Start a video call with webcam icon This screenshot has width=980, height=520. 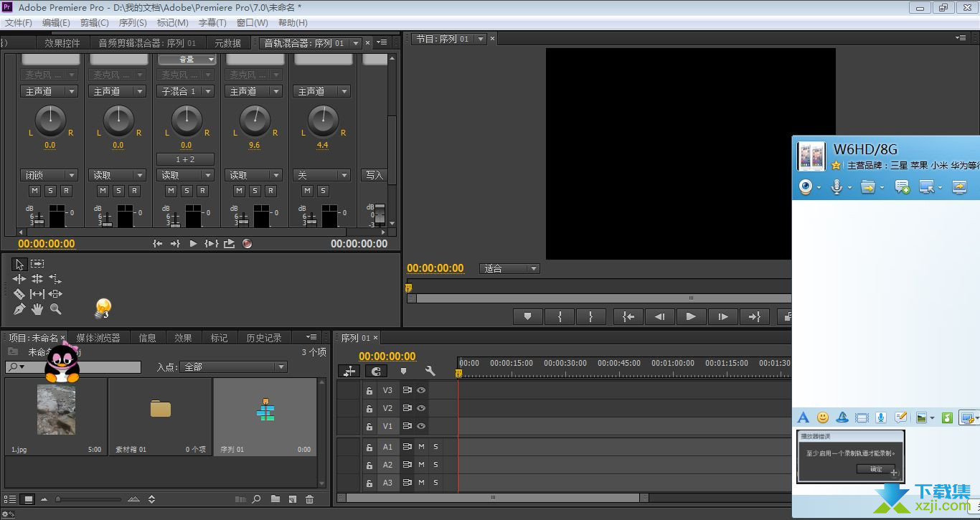[806, 187]
